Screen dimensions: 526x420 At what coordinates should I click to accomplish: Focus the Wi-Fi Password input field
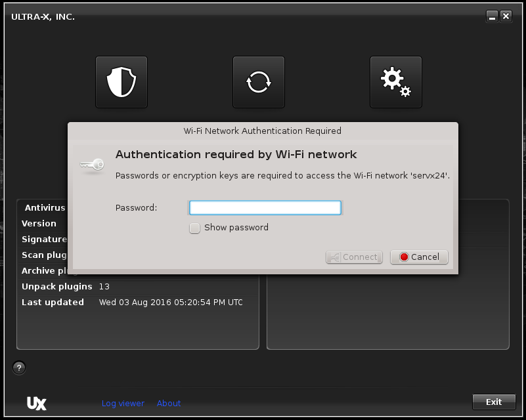point(265,208)
